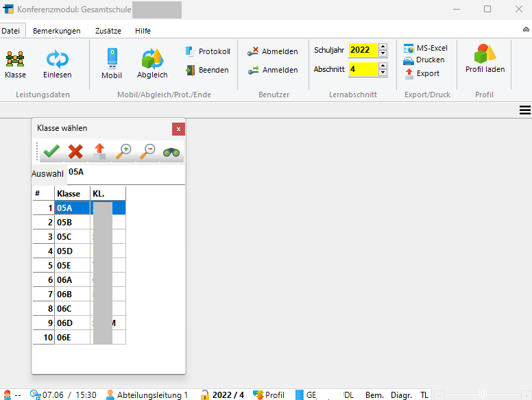This screenshot has width=532, height=400.
Task: Open search with the binoculars icon
Action: pyautogui.click(x=171, y=151)
